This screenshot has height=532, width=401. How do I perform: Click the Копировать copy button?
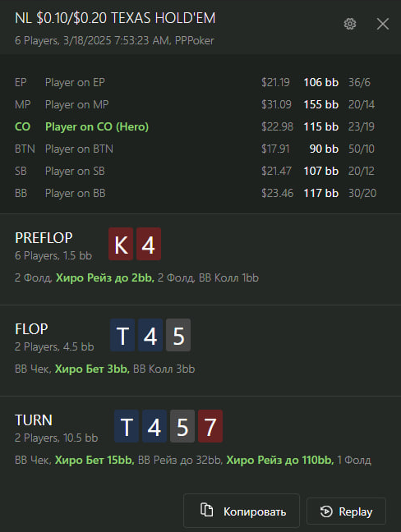[x=242, y=511]
